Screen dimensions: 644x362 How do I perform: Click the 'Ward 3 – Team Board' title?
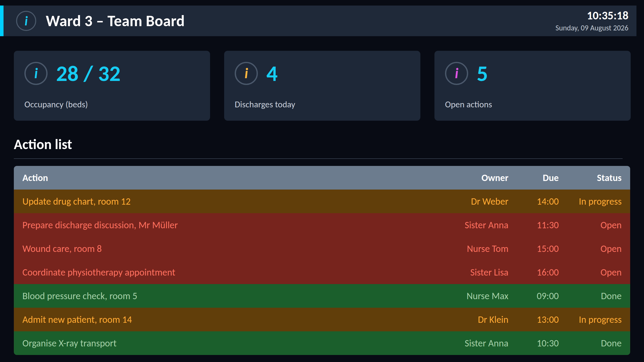[115, 21]
